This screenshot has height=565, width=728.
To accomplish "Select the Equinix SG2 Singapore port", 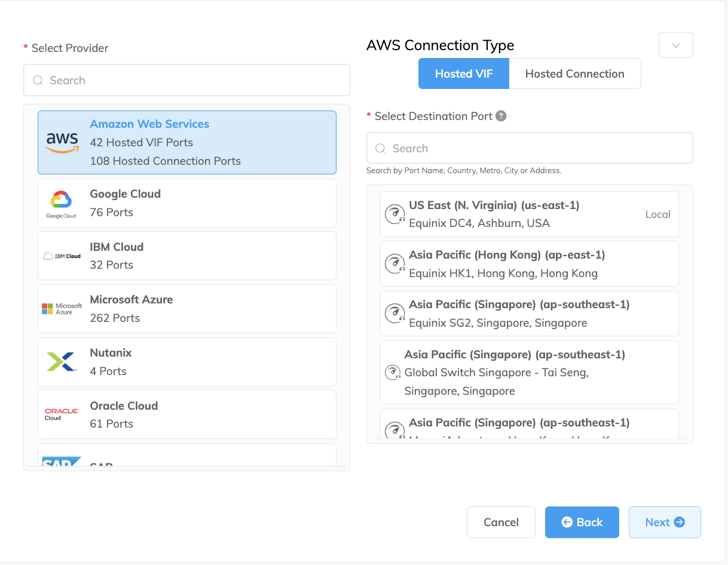I will tap(530, 313).
